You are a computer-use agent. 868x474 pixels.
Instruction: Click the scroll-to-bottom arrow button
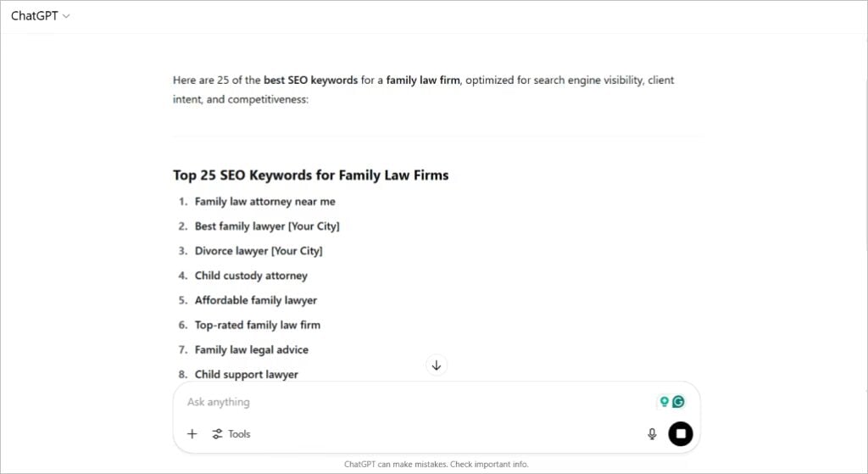[x=437, y=365]
